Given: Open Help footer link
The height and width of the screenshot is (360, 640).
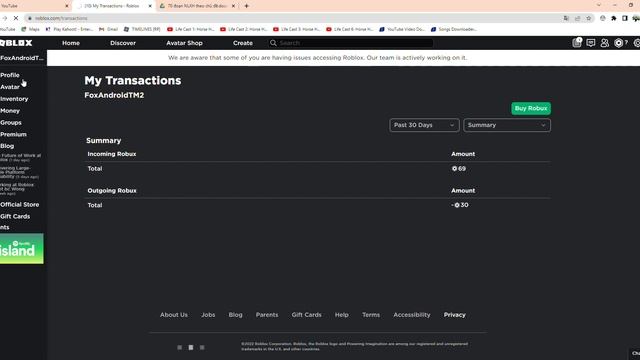Looking at the screenshot, I should pos(342,315).
